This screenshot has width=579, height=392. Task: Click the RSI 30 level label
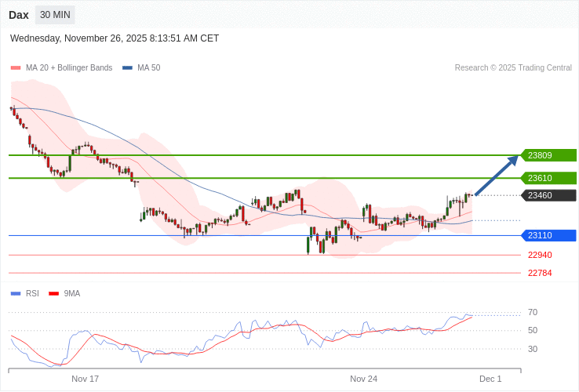pos(533,349)
